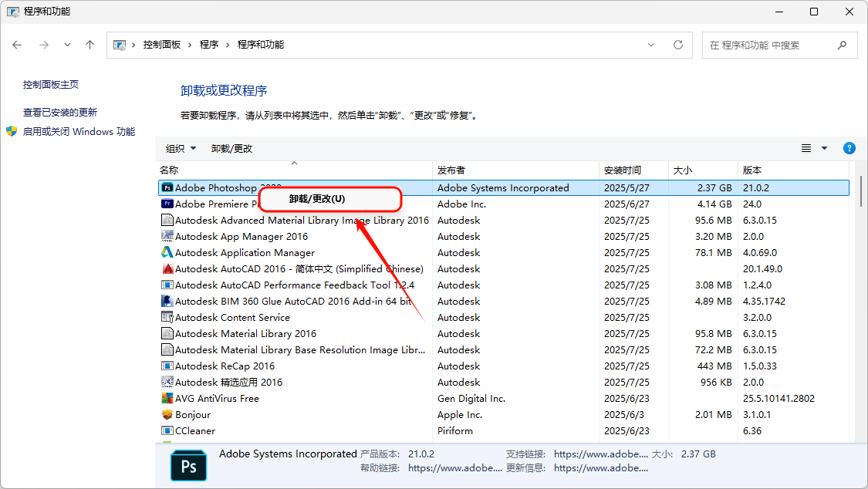The image size is (868, 489).
Task: Open the 更新信息 adobe URL
Action: (x=600, y=468)
